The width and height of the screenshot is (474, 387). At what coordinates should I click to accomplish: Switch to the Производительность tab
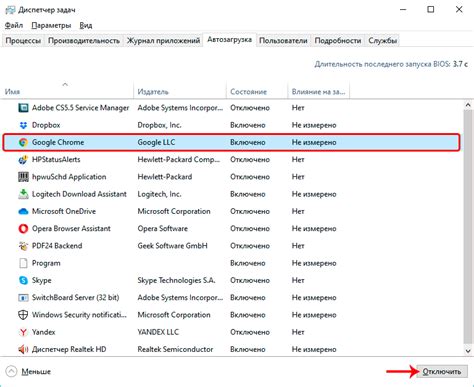[x=84, y=41]
